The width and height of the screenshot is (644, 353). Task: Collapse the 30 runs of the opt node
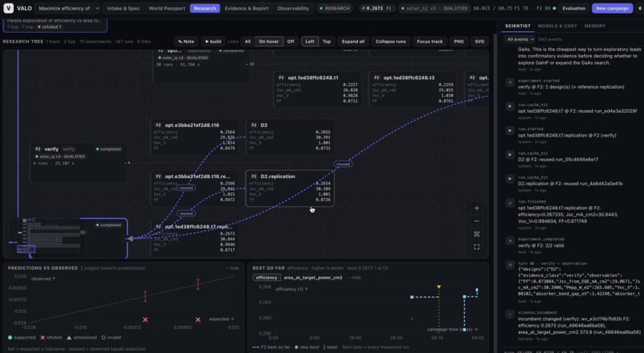pyautogui.click(x=250, y=64)
